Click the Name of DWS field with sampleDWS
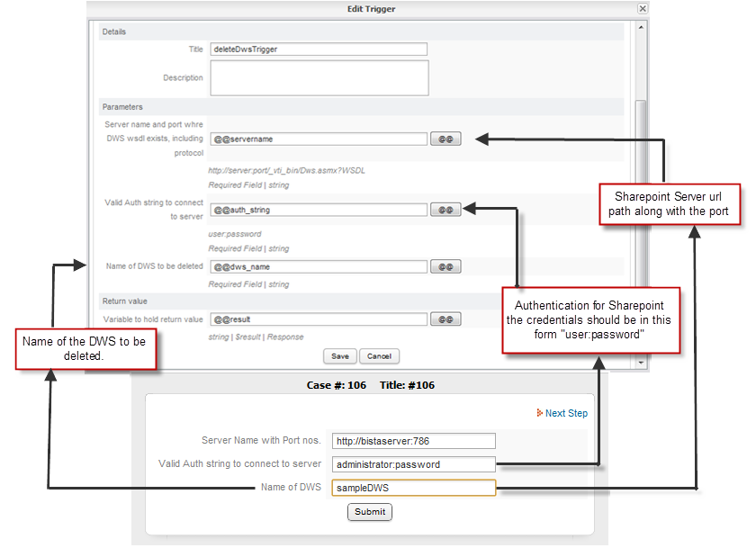Image resolution: width=756 pixels, height=548 pixels. 413,488
